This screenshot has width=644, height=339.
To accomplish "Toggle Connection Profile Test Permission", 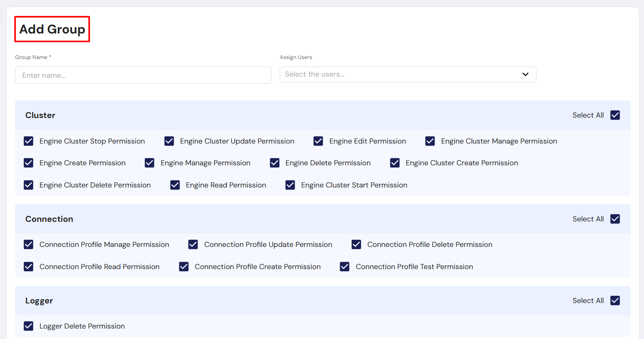I will point(345,267).
